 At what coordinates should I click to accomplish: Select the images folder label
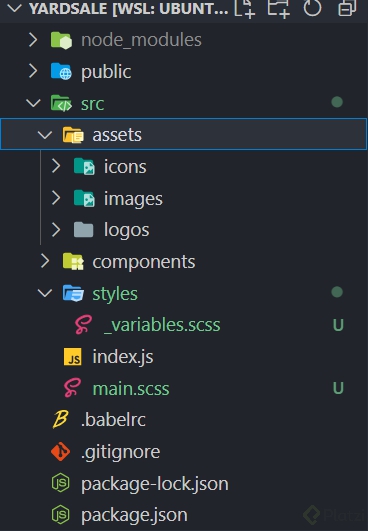133,199
